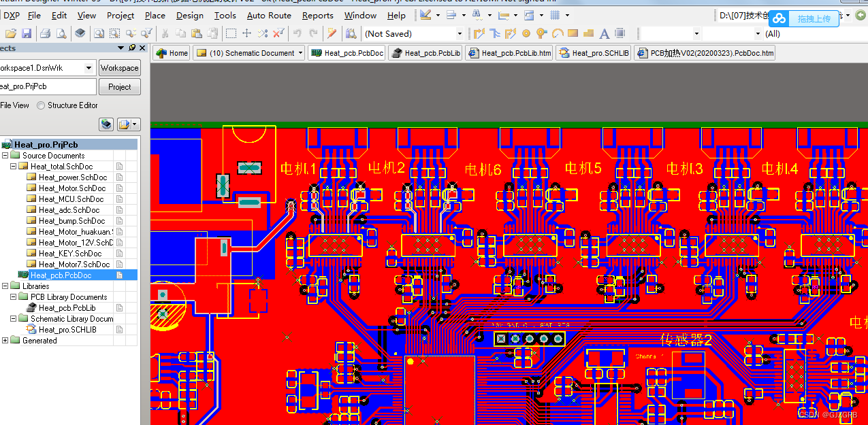Click the Workspace button
The width and height of the screenshot is (868, 425).
[x=120, y=68]
